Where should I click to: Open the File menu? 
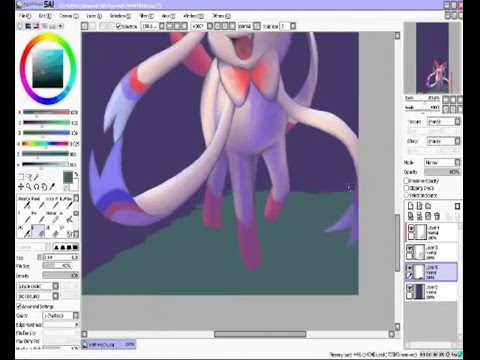point(25,16)
